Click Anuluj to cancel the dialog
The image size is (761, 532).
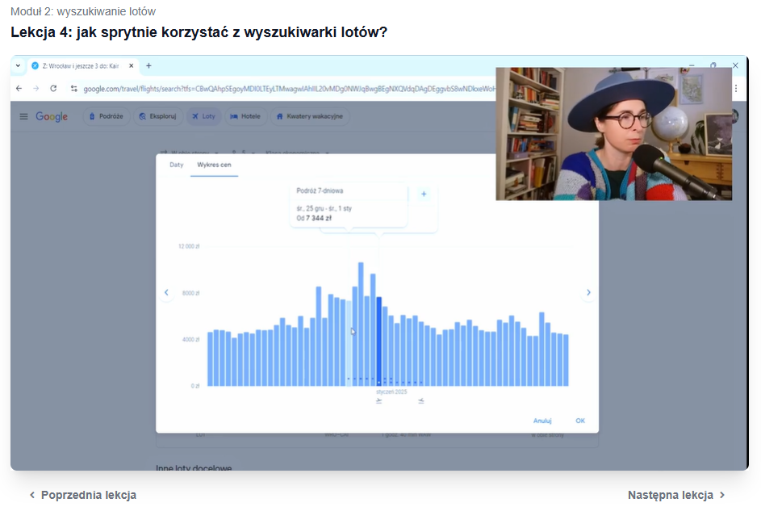(x=542, y=421)
